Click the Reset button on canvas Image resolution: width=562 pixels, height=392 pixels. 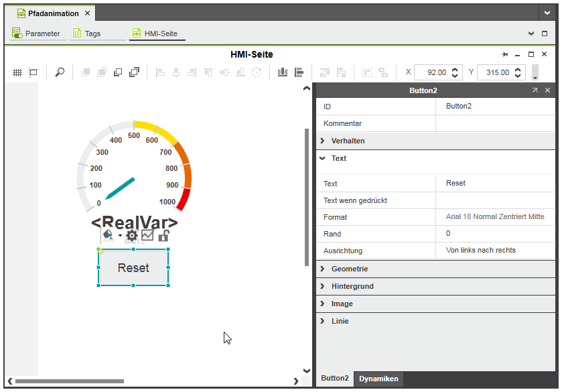(133, 267)
